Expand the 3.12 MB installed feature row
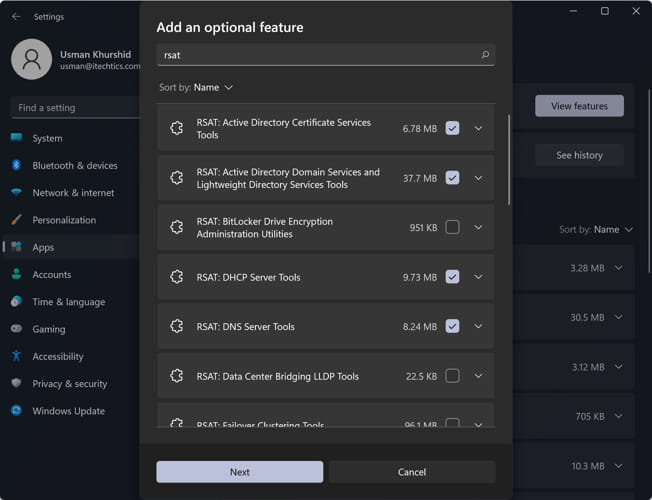The width and height of the screenshot is (652, 500). 618,366
